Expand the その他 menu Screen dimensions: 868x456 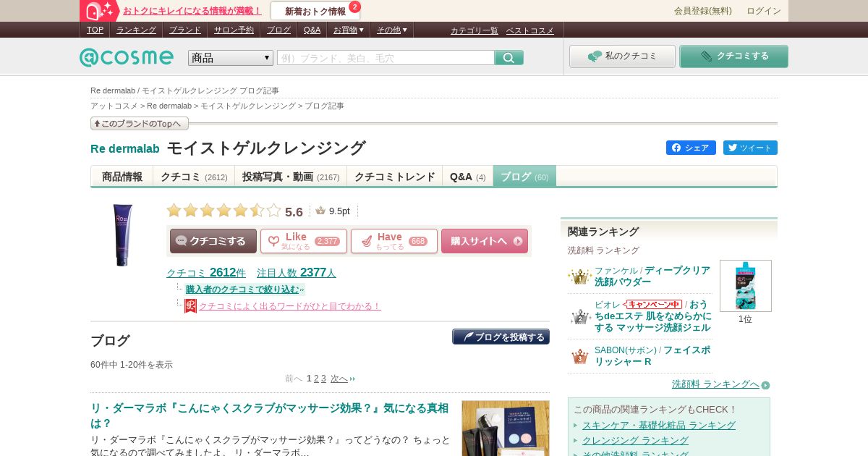(392, 30)
